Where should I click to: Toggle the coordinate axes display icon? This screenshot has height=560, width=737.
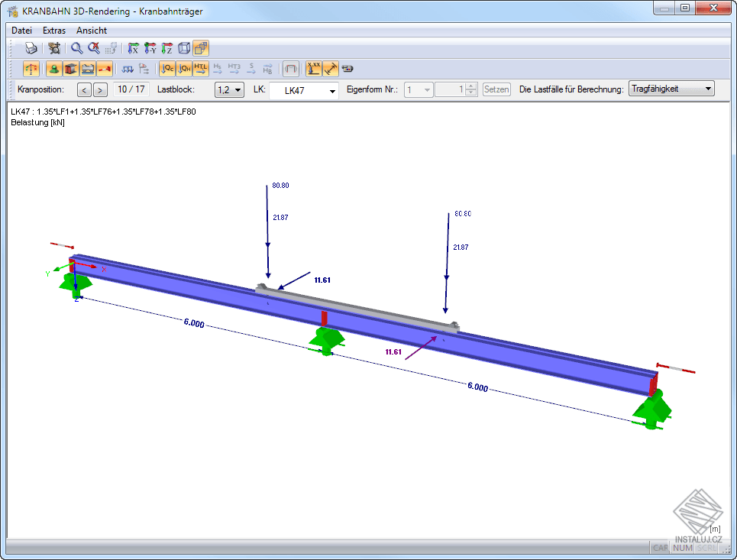[x=31, y=69]
